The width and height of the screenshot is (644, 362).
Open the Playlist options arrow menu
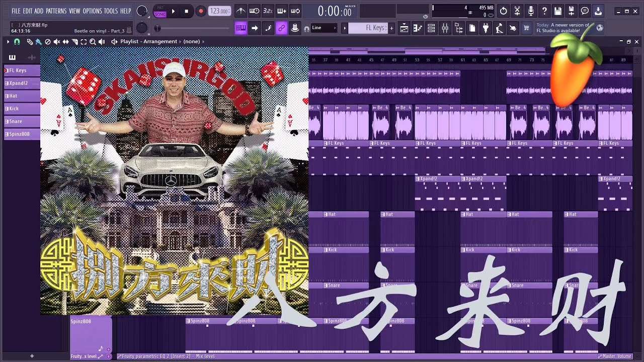[8, 42]
